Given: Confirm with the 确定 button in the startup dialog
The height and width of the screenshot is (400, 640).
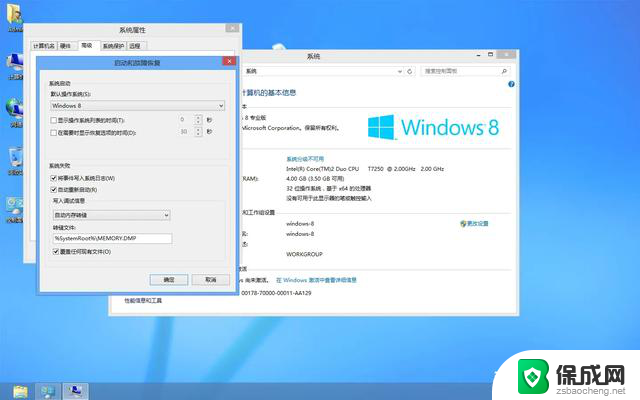Looking at the screenshot, I should [x=169, y=280].
